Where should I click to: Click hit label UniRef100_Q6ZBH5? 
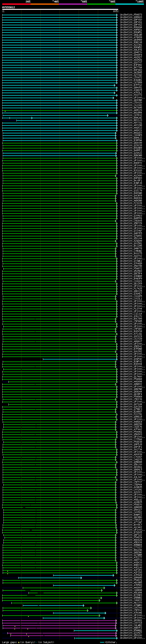tap(131, 72)
